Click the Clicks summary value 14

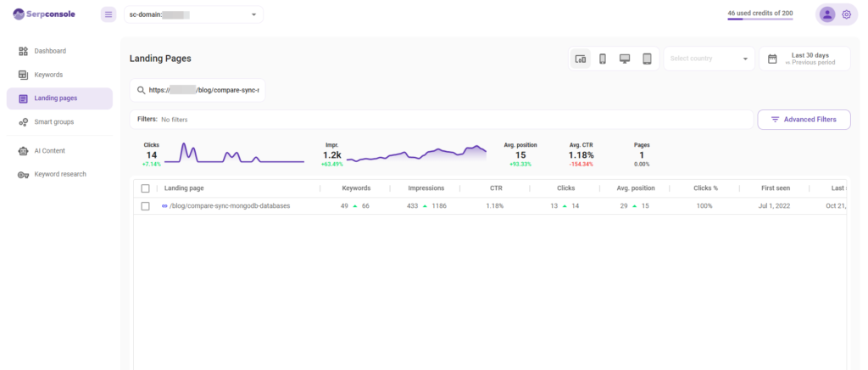pyautogui.click(x=151, y=155)
